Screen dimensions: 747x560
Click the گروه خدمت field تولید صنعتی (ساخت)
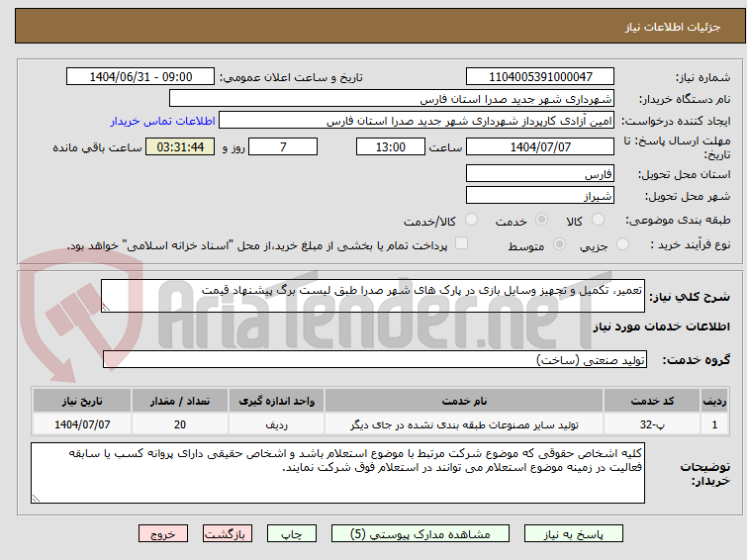375,359
